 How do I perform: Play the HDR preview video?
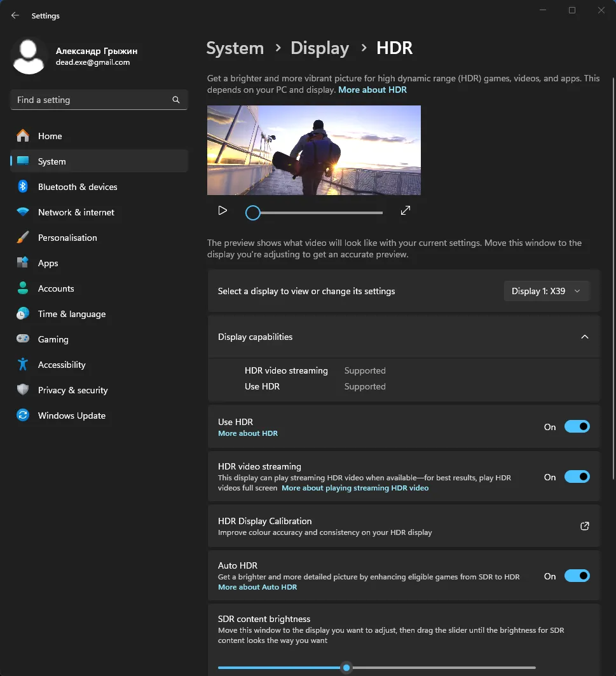[222, 211]
